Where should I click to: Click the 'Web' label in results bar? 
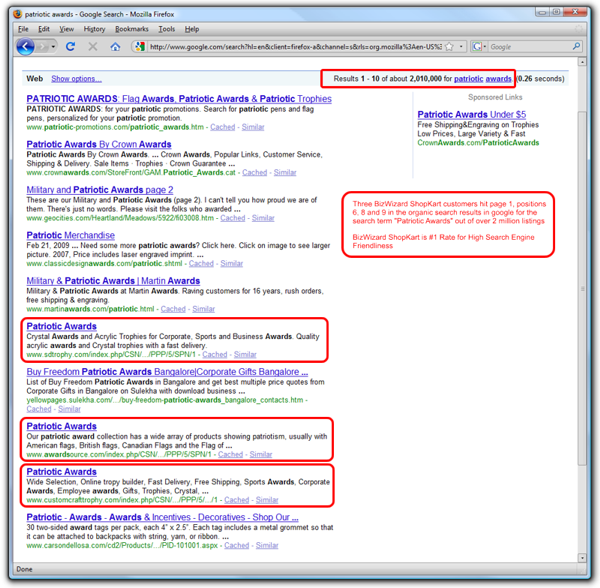tap(34, 79)
